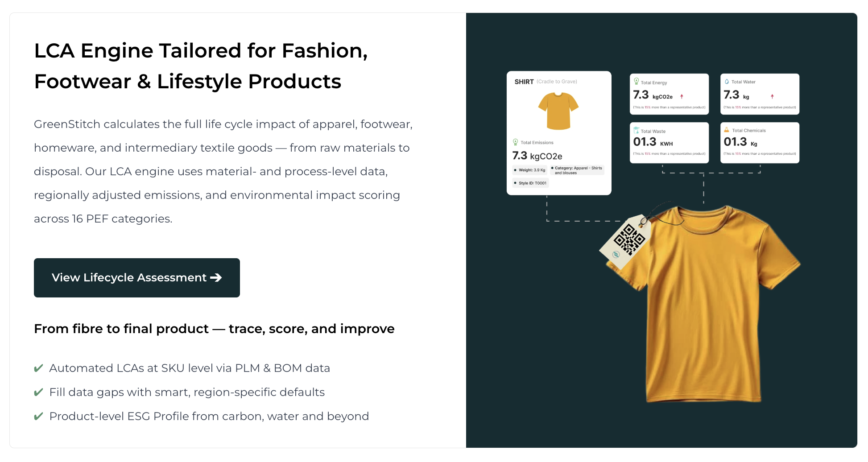Viewport: 868px width, 462px height.
Task: Click the checkmark beside Fill data gaps
Action: 39,392
